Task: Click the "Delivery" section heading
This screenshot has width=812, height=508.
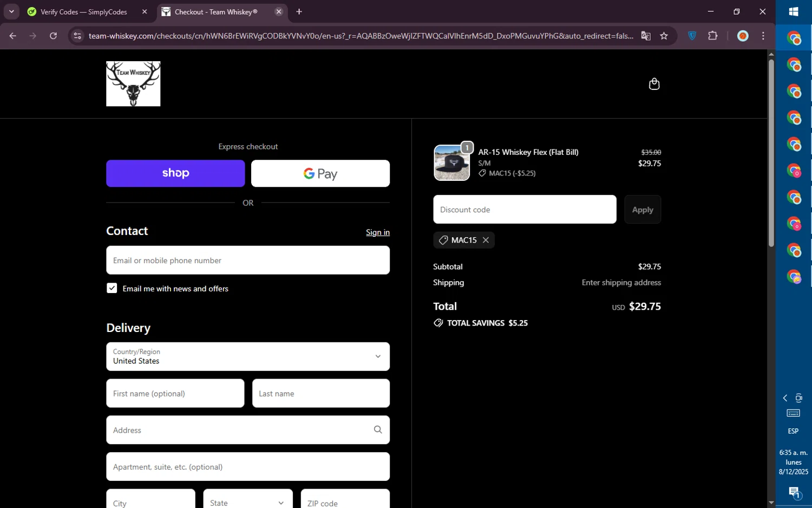Action: tap(128, 328)
